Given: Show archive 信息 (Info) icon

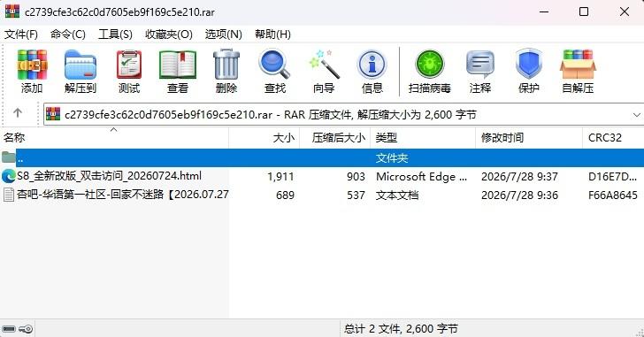Looking at the screenshot, I should click(372, 65).
